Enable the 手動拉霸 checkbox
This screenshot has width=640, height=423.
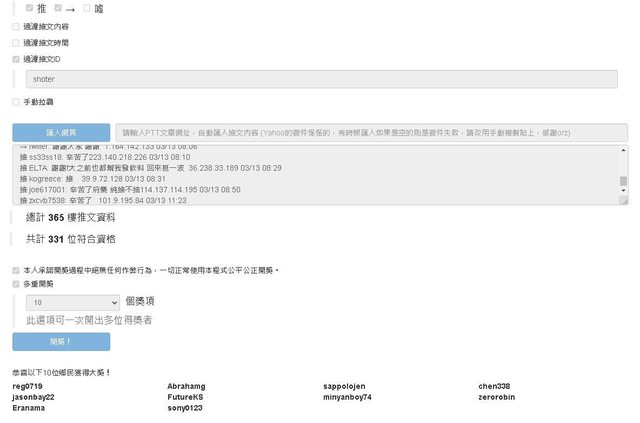[15, 102]
